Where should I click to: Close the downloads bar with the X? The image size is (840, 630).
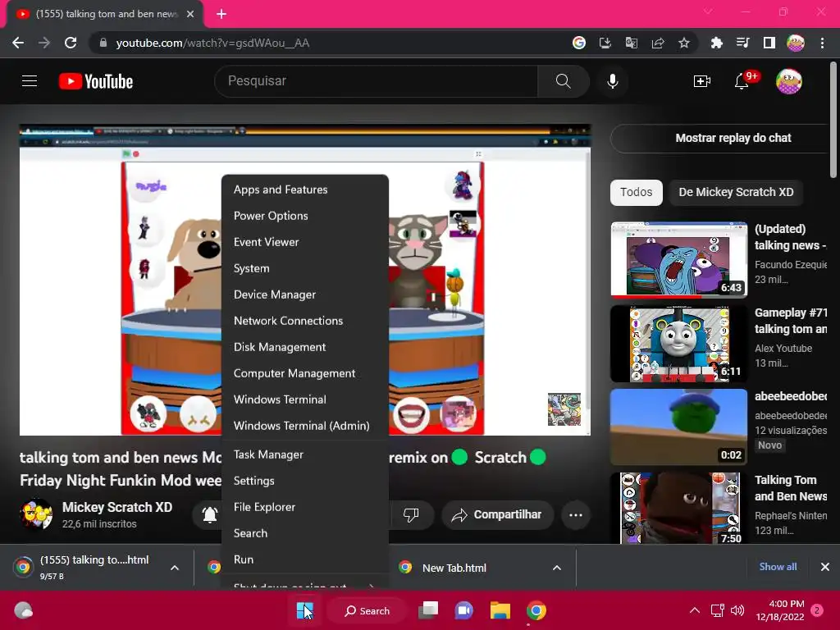(825, 567)
